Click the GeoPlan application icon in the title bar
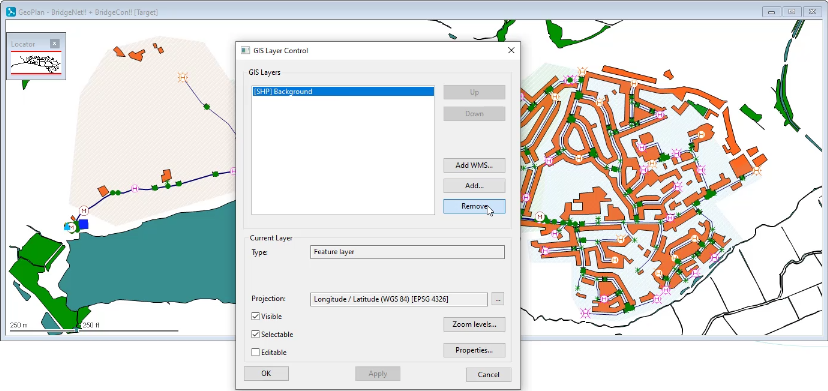 pyautogui.click(x=11, y=12)
